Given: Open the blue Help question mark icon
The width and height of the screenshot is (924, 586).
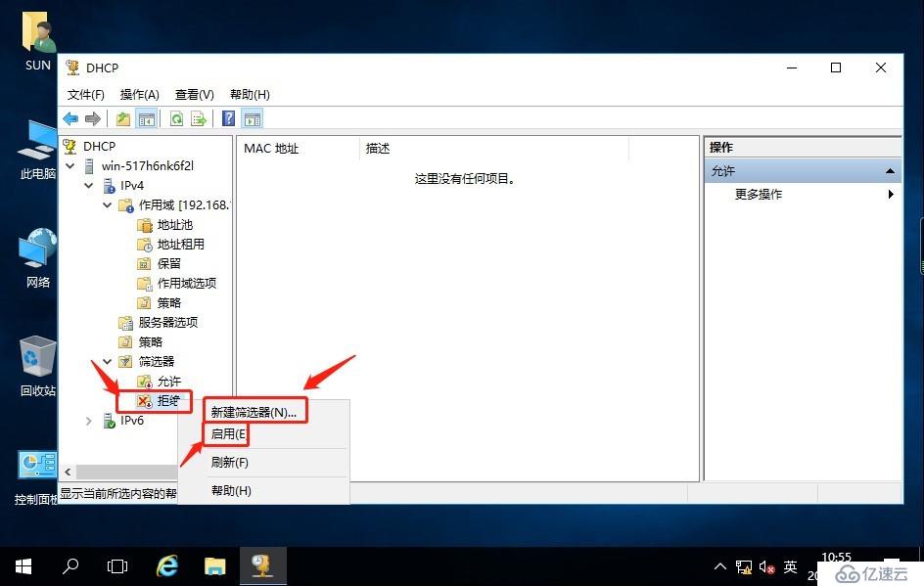Looking at the screenshot, I should (229, 119).
